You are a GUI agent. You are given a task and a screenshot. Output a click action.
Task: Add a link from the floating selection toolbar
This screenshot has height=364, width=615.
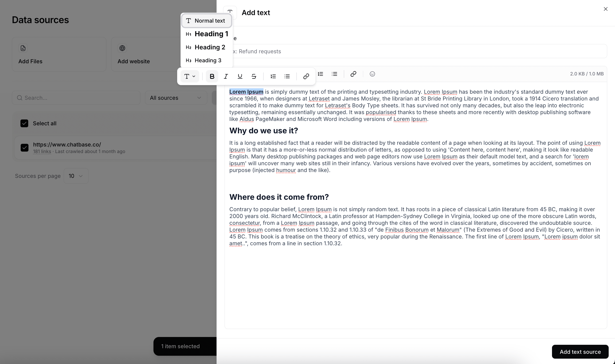(x=306, y=76)
